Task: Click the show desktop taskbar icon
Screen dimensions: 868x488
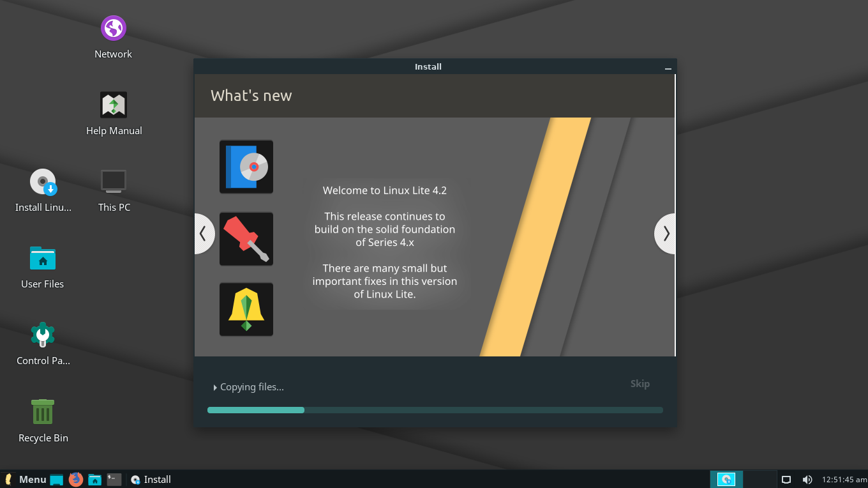Action: pos(57,479)
